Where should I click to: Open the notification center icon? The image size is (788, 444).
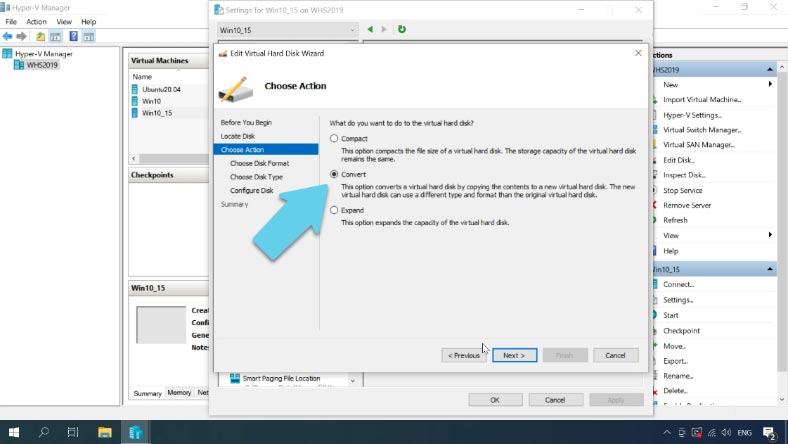tap(769, 432)
